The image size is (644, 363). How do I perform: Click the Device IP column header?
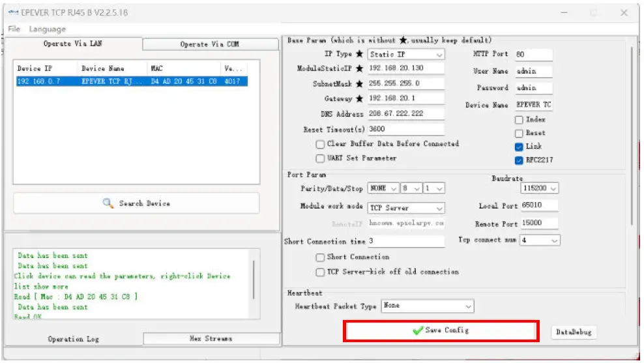click(x=46, y=68)
